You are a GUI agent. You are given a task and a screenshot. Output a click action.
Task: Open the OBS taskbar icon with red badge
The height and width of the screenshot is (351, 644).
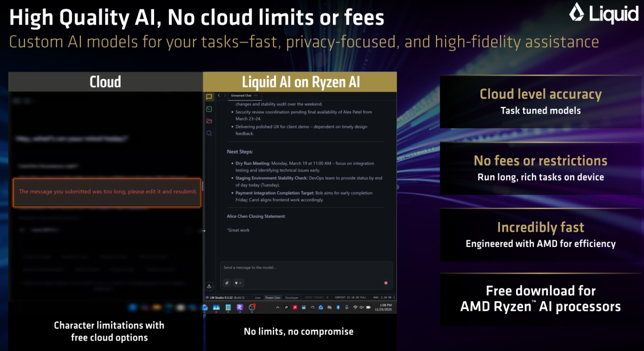[252, 307]
